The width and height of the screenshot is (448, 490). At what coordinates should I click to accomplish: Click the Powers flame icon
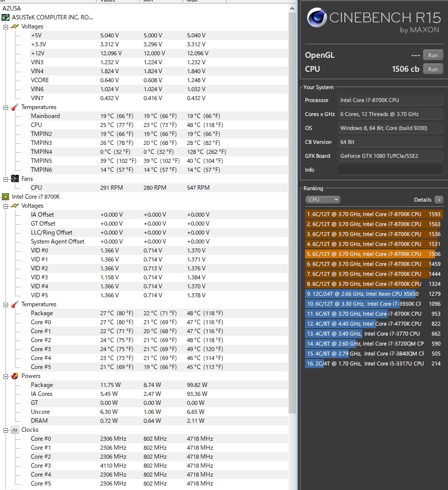14,376
